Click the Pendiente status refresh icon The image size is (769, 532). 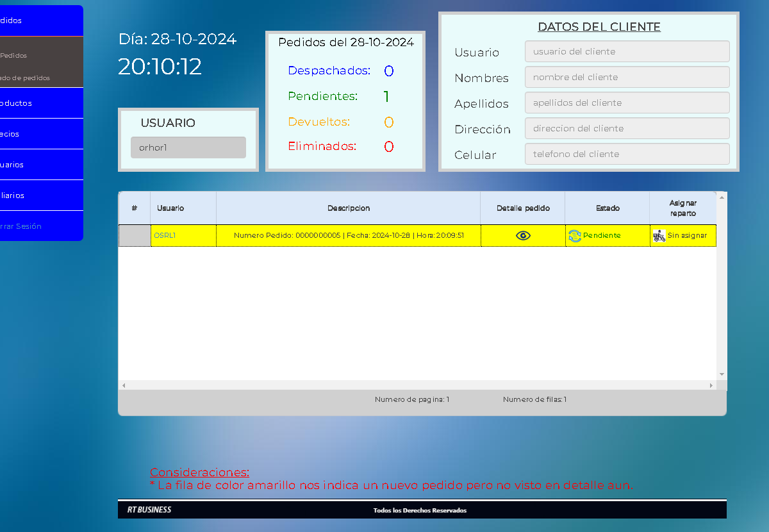575,236
